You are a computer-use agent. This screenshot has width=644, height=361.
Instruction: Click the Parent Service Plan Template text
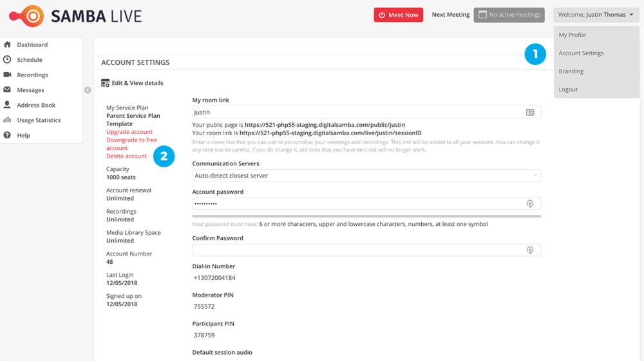tap(133, 120)
